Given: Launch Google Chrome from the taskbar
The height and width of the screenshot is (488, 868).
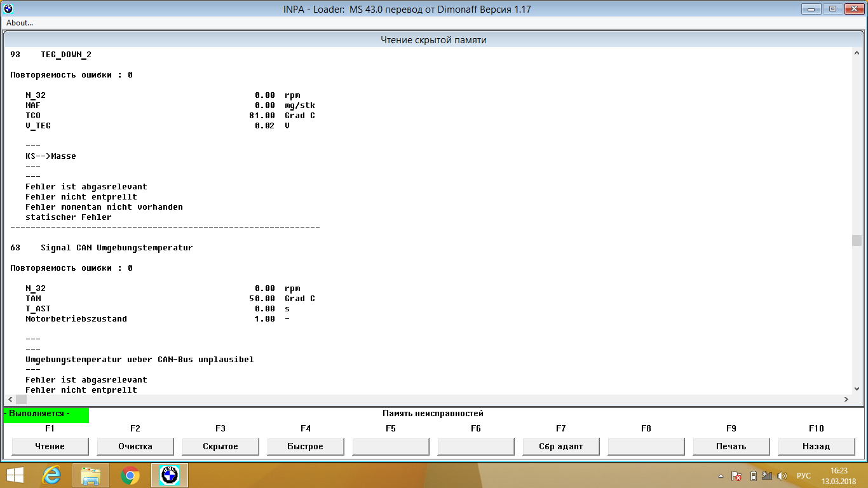Looking at the screenshot, I should (130, 475).
